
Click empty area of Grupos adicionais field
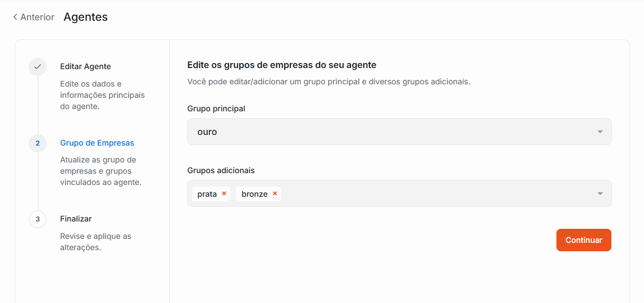pos(438,194)
